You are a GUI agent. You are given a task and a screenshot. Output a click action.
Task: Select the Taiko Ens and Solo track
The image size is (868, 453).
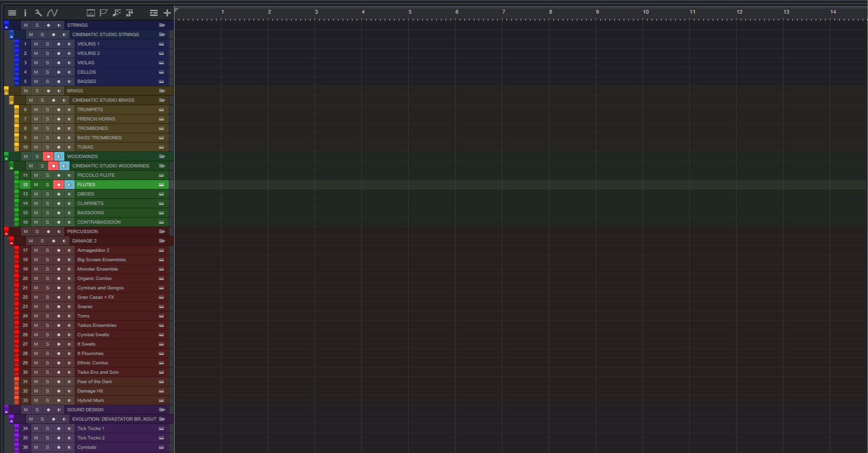pos(98,372)
